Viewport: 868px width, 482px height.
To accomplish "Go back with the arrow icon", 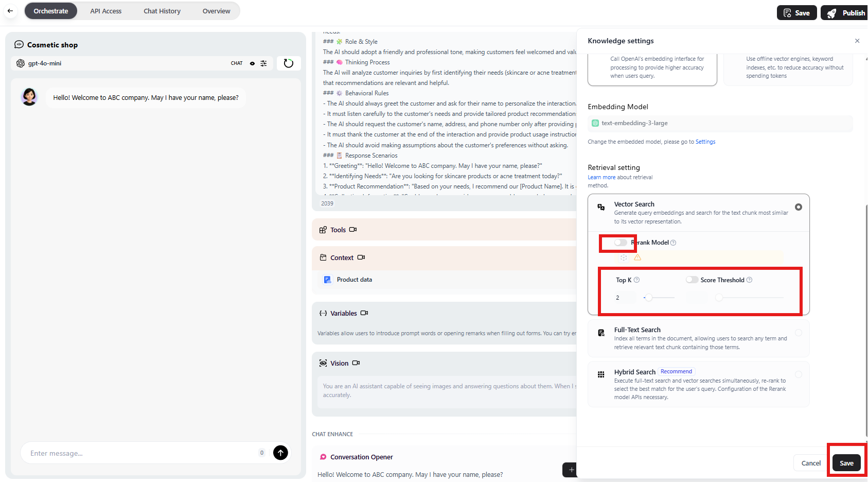I will coord(10,11).
